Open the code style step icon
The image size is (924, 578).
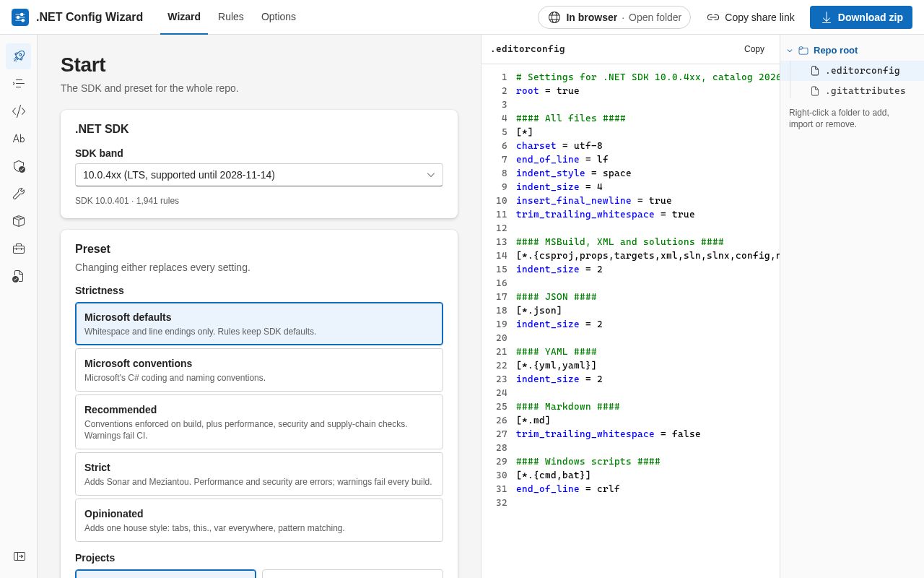[19, 111]
